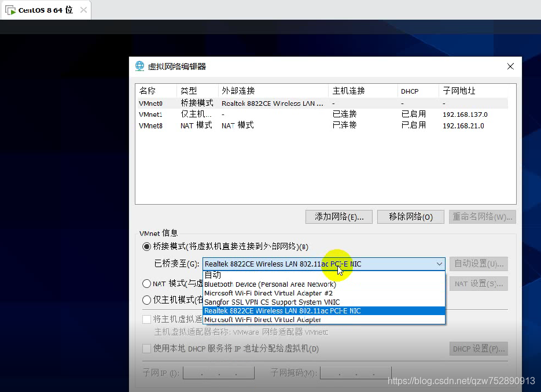Screen dimensions: 541x392
Task: Open NAT 设置(S)... button
Action: coord(479,284)
